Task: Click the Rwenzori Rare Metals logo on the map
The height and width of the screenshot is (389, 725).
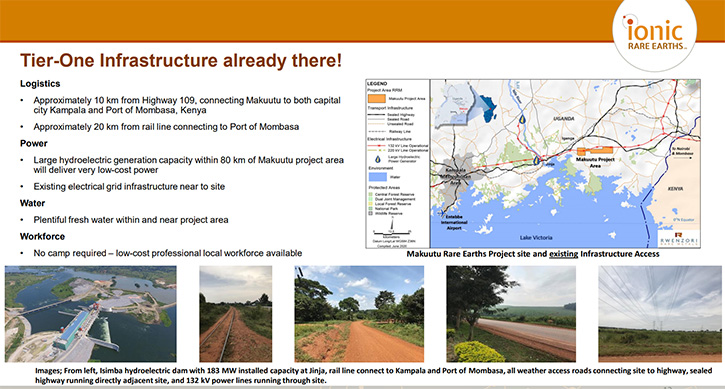Action: [679, 239]
